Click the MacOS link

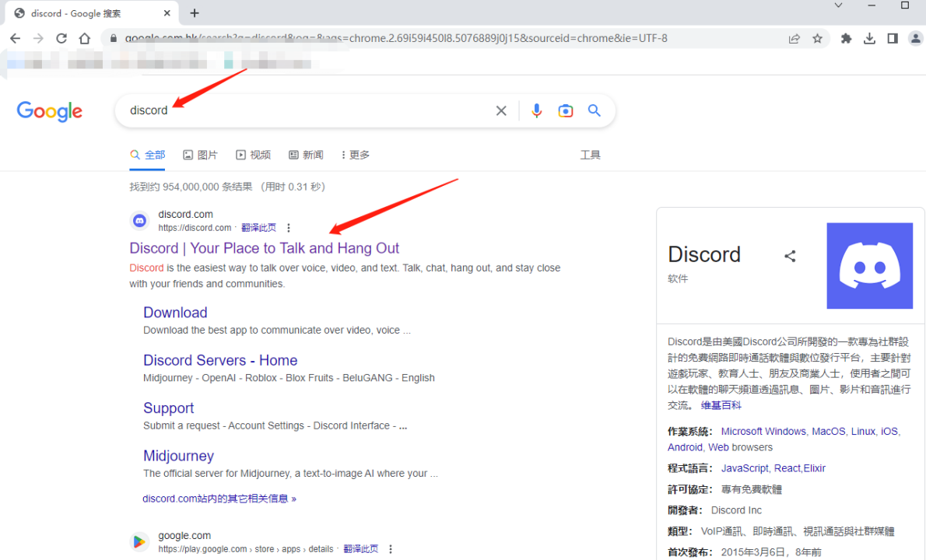click(x=828, y=432)
